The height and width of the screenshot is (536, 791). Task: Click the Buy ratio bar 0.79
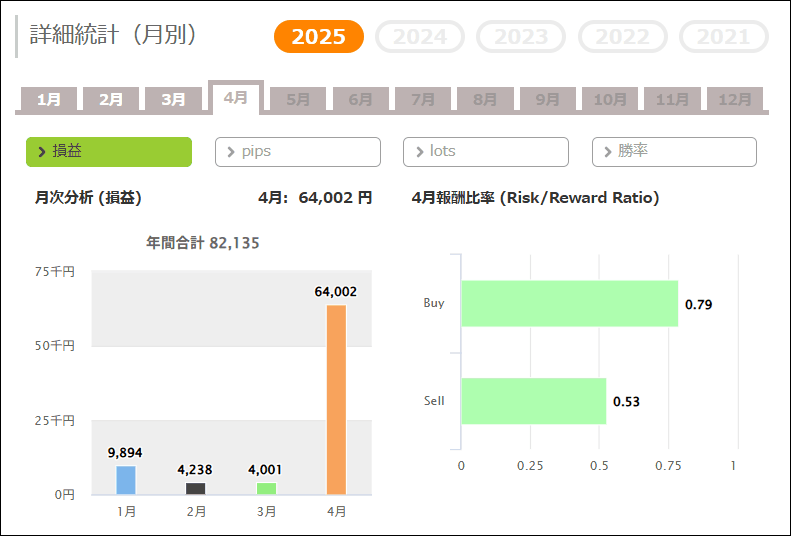click(x=570, y=304)
